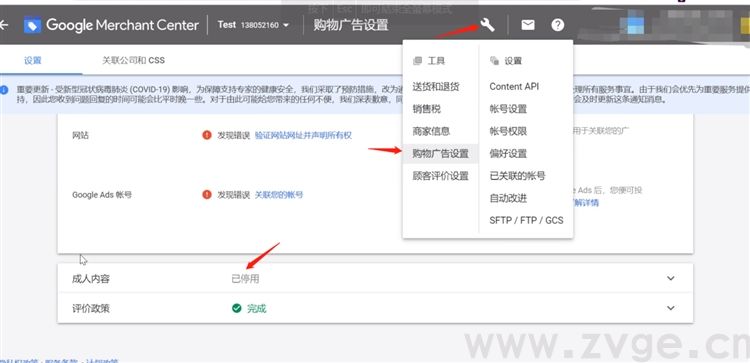Click the 设置 menu column header
This screenshot has height=363, width=750.
[513, 61]
